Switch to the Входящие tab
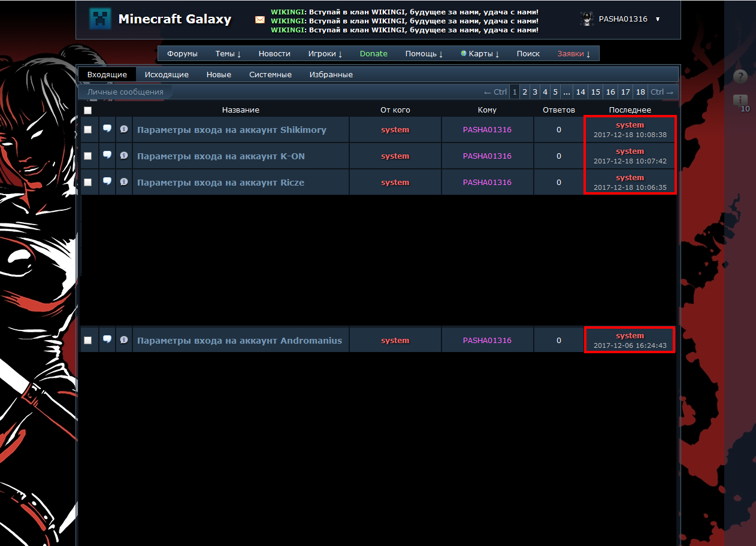The width and height of the screenshot is (756, 546). (107, 75)
